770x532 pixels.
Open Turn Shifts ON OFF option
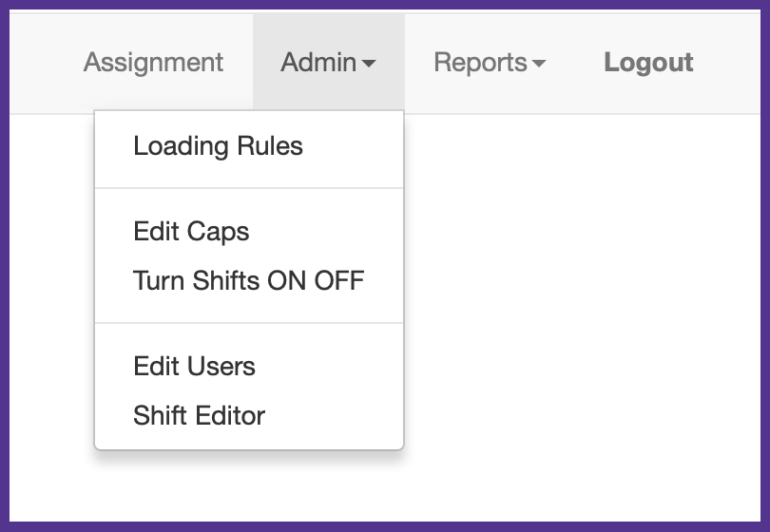tap(248, 281)
